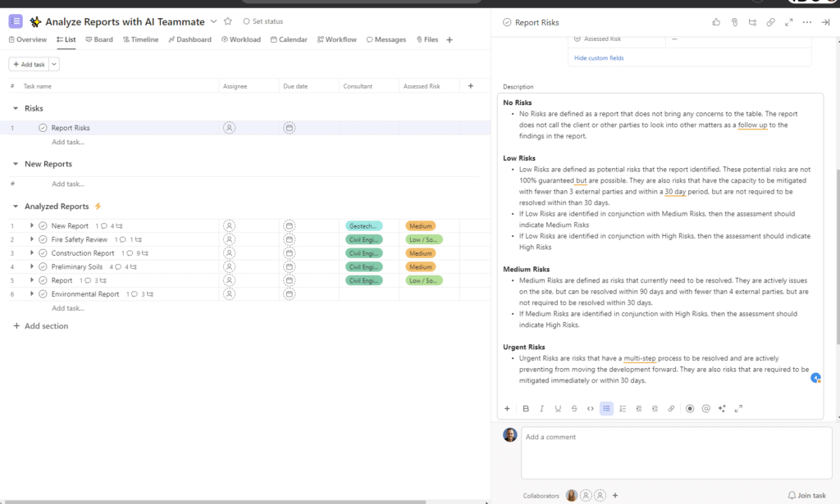Insert an @mention from the description toolbar
840x504 pixels.
pos(705,408)
